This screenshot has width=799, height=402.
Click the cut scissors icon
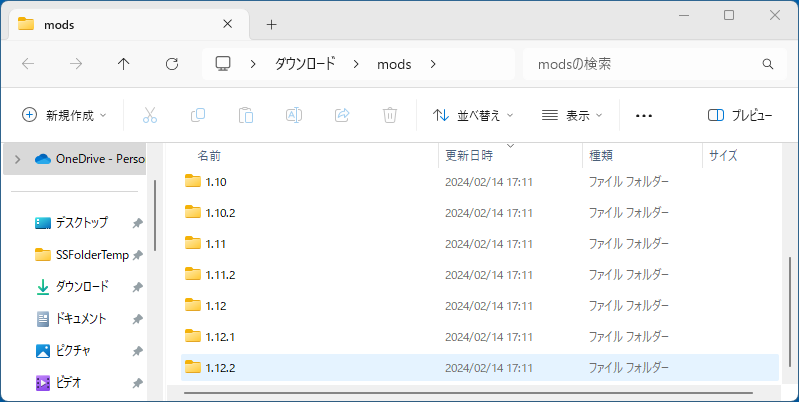click(150, 115)
